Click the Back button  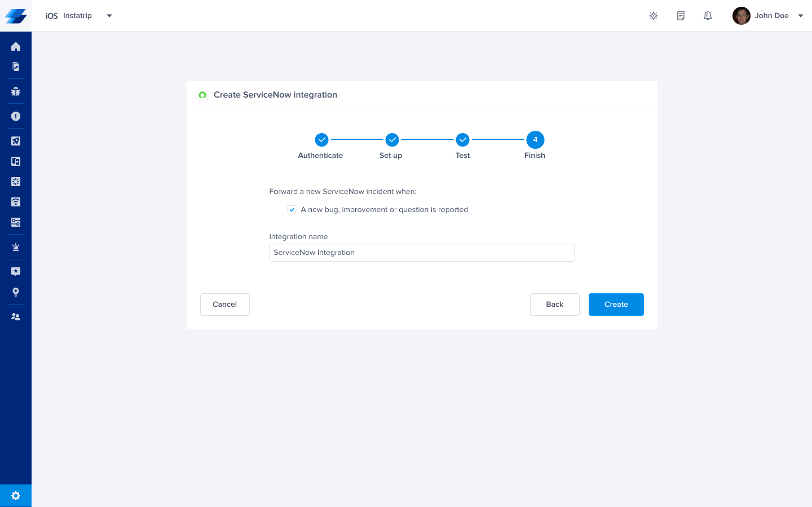555,305
